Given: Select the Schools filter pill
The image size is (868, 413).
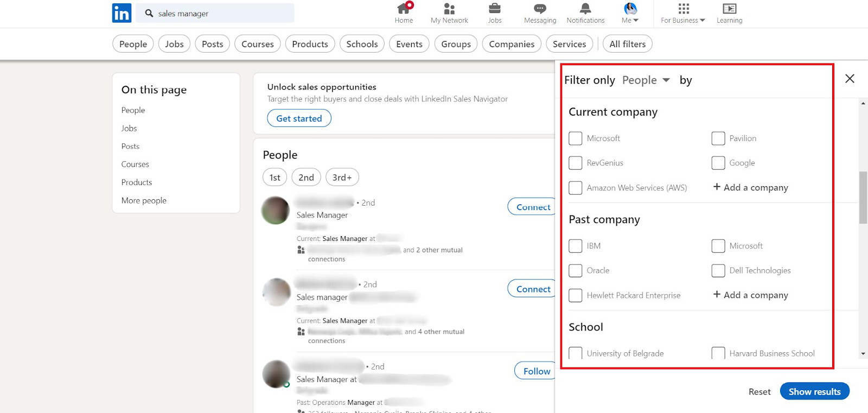Looking at the screenshot, I should click(362, 44).
